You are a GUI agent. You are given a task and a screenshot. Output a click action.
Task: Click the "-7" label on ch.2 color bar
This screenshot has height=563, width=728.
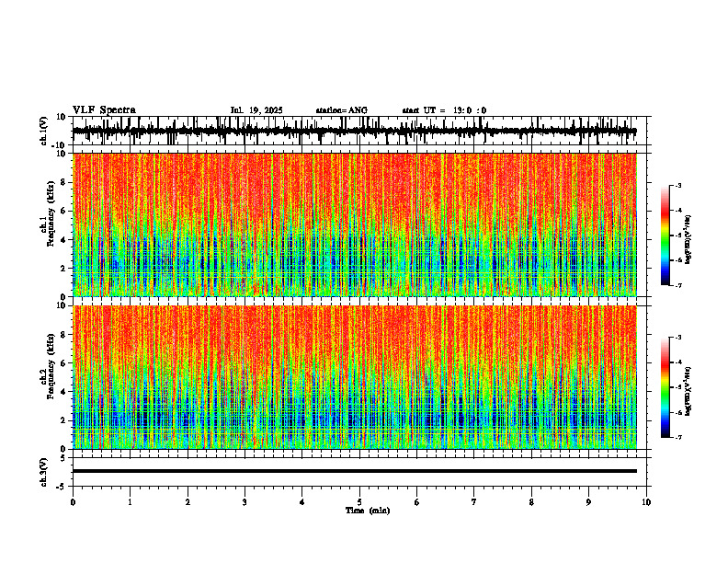click(678, 438)
